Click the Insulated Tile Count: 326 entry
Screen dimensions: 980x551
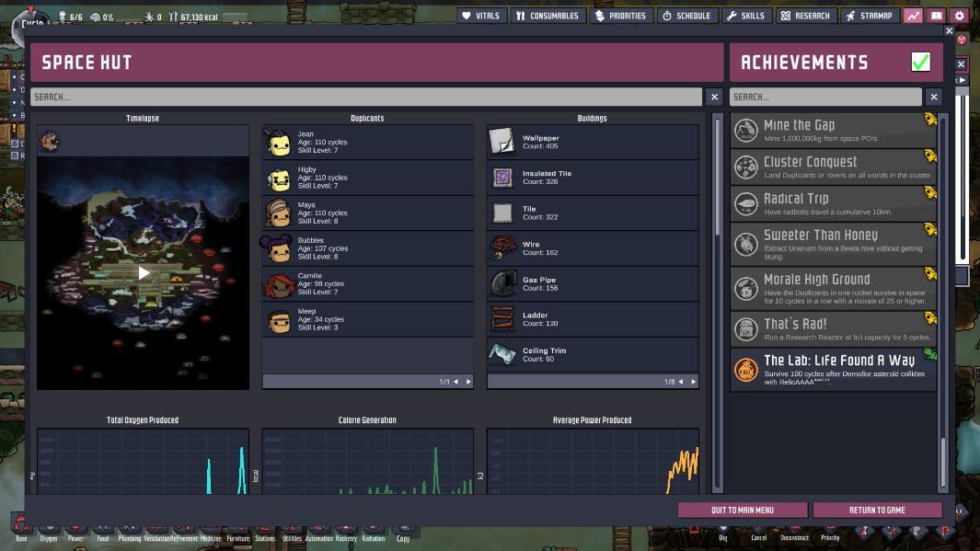tap(593, 178)
